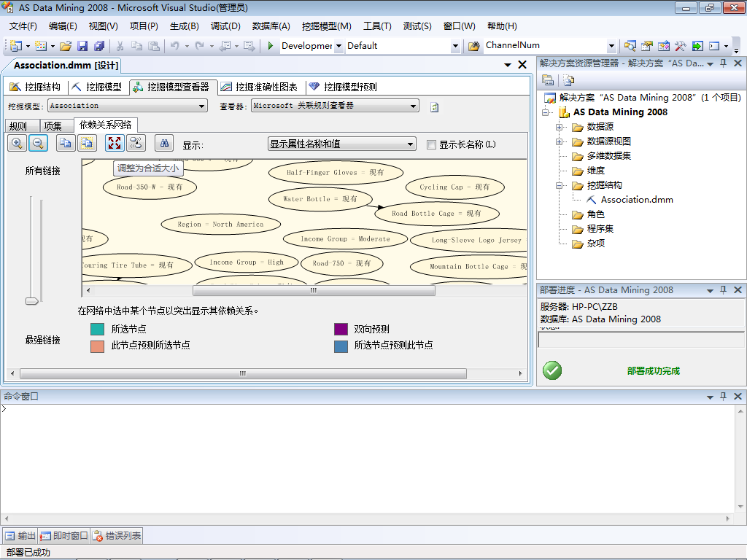
Task: Open the 输出 window tab
Action: pyautogui.click(x=20, y=536)
